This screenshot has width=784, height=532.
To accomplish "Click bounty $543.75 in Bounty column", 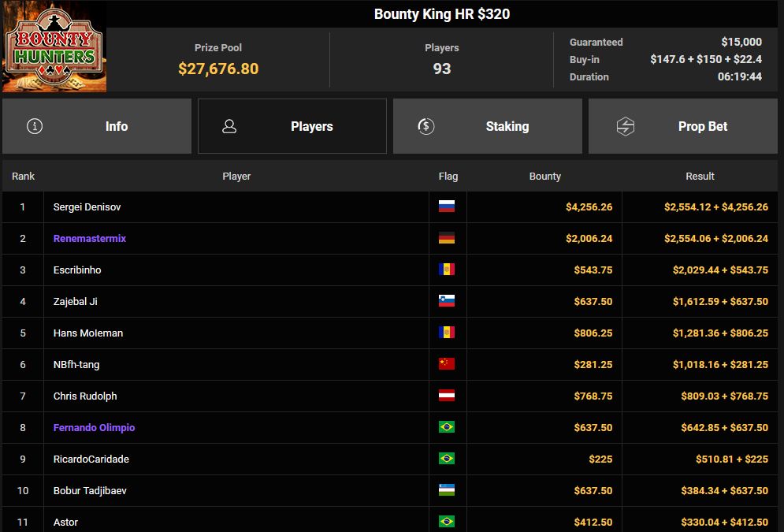I will 593,270.
